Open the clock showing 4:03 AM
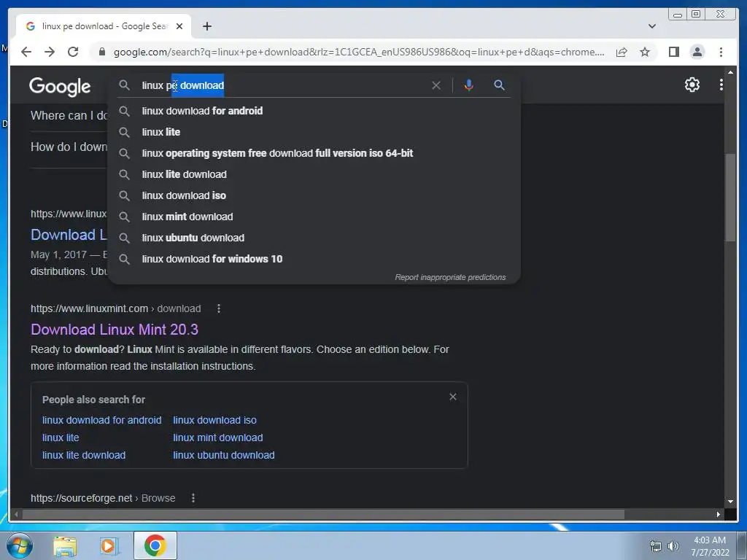The height and width of the screenshot is (560, 747). pos(710,546)
